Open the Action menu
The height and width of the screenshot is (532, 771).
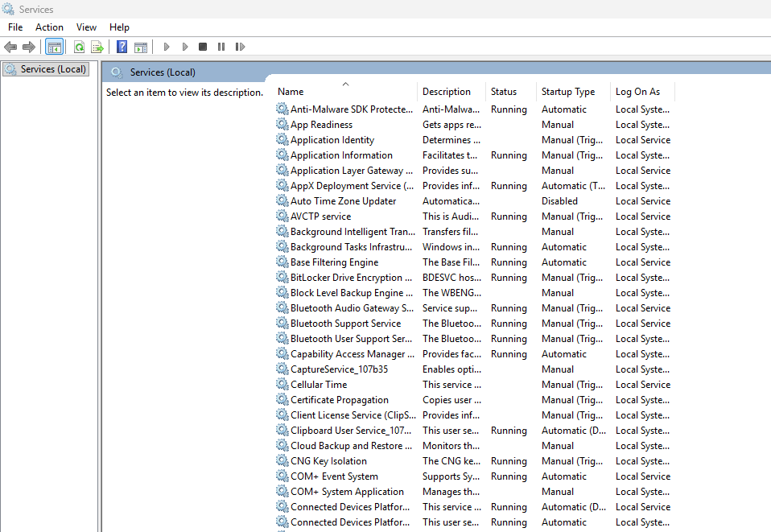pyautogui.click(x=49, y=27)
